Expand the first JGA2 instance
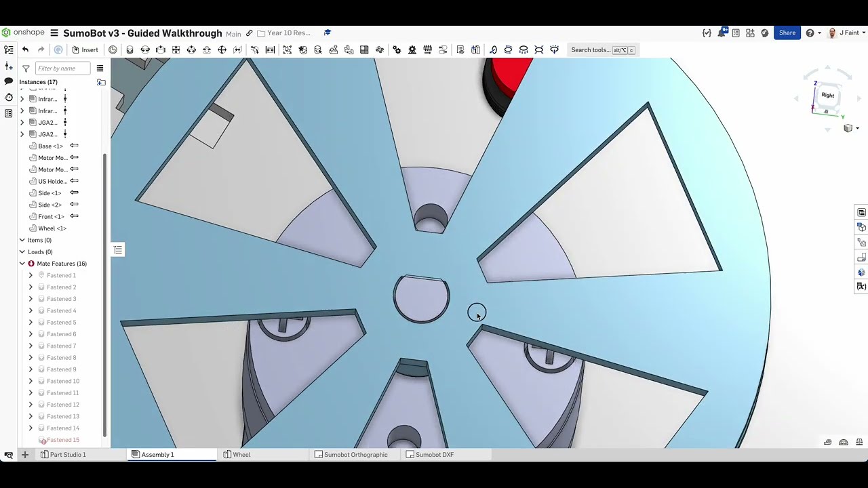868x488 pixels. 22,123
